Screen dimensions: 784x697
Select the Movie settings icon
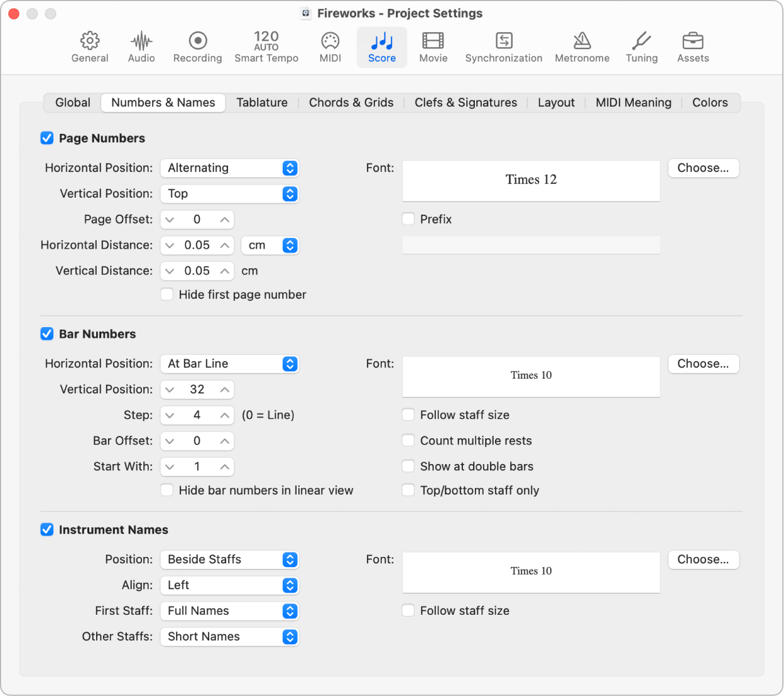coord(433,46)
